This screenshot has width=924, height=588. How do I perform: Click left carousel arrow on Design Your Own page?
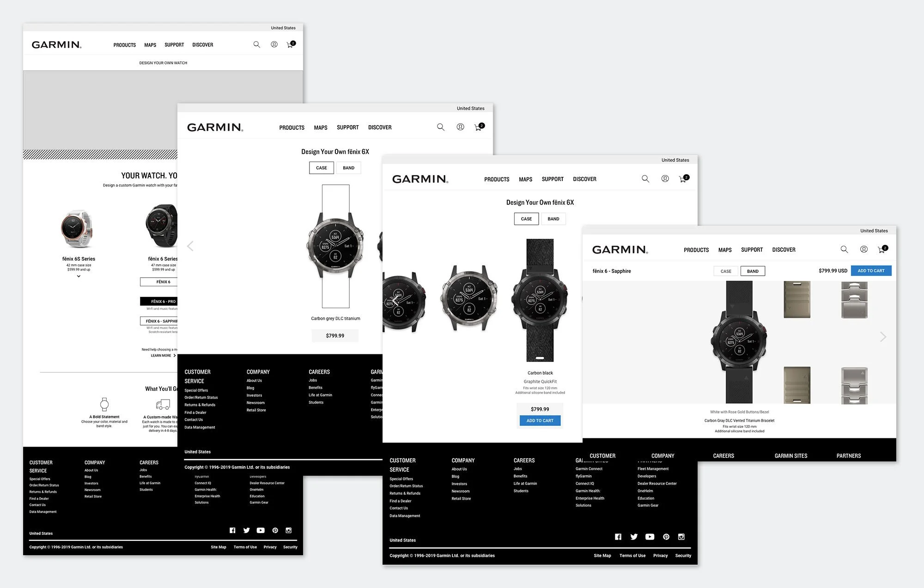tap(190, 246)
